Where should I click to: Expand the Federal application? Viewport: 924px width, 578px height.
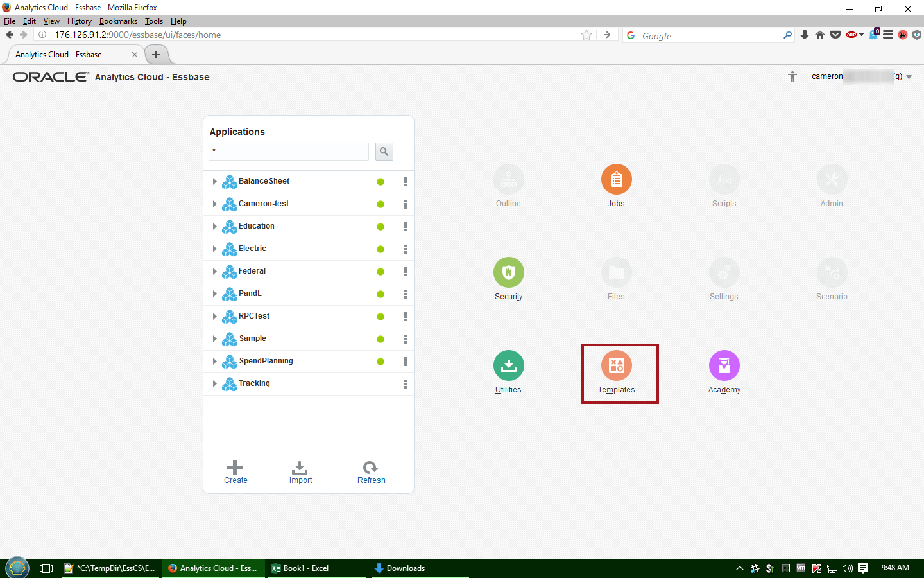214,272
